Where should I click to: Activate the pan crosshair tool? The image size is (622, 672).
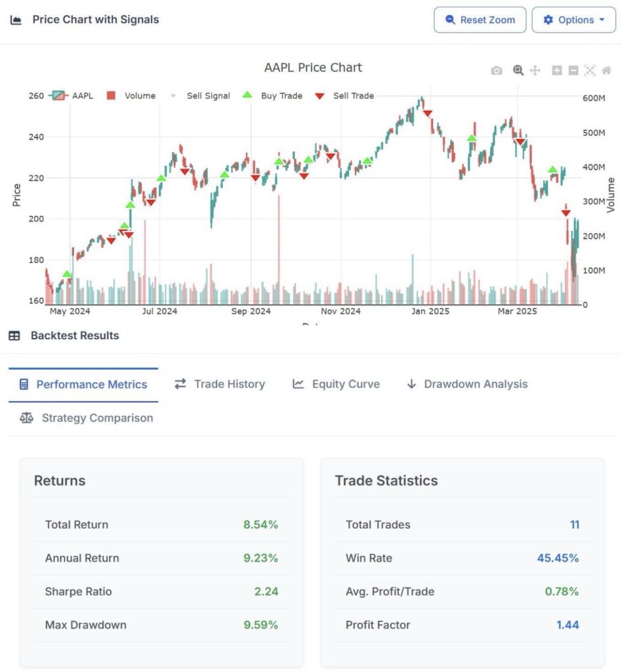click(x=535, y=70)
